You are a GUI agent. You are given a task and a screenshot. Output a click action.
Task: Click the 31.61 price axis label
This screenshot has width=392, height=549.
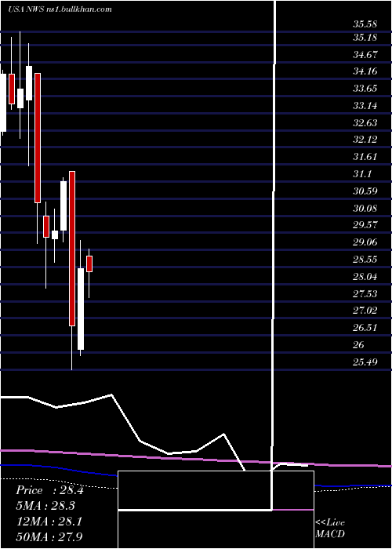coord(365,157)
